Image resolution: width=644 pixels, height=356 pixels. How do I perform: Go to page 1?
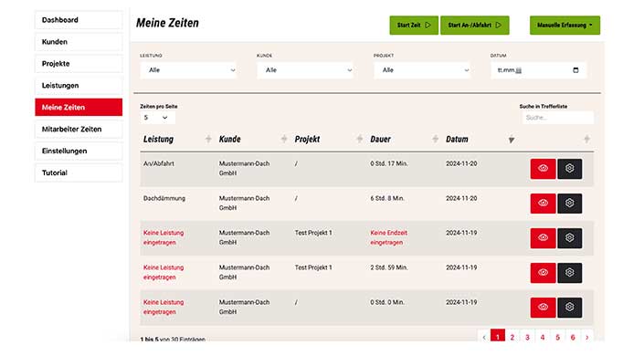point(497,337)
